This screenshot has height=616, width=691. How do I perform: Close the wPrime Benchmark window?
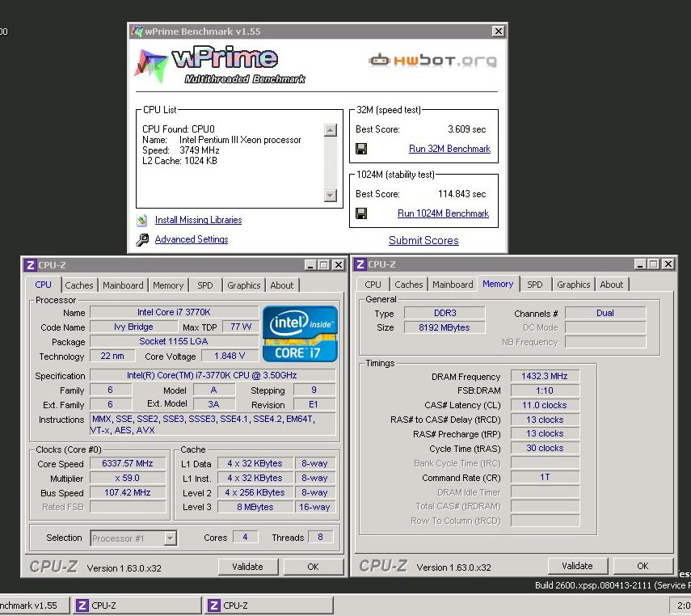tap(498, 32)
